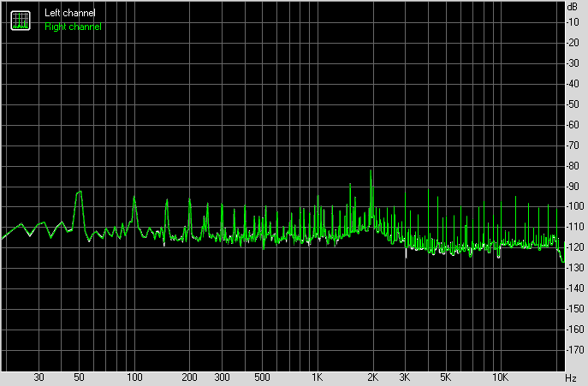The width and height of the screenshot is (588, 386).
Task: Click the 200 Hz frequency label
Action: [189, 377]
